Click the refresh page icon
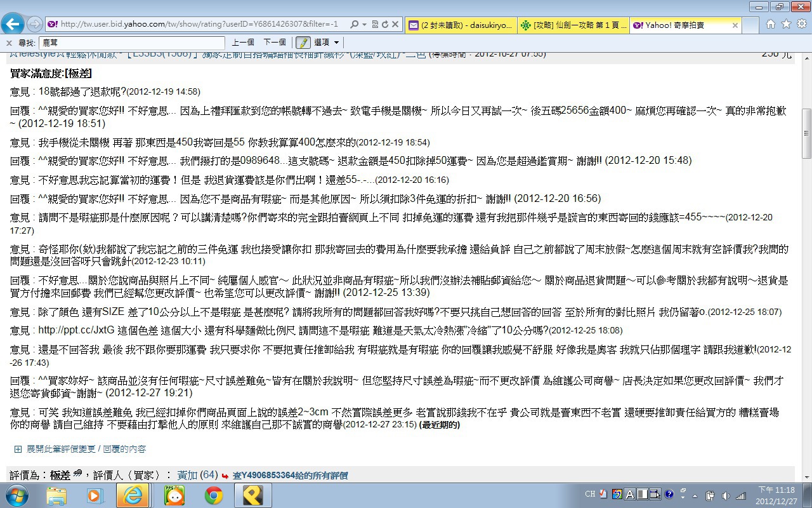The height and width of the screenshot is (508, 812). click(x=384, y=25)
